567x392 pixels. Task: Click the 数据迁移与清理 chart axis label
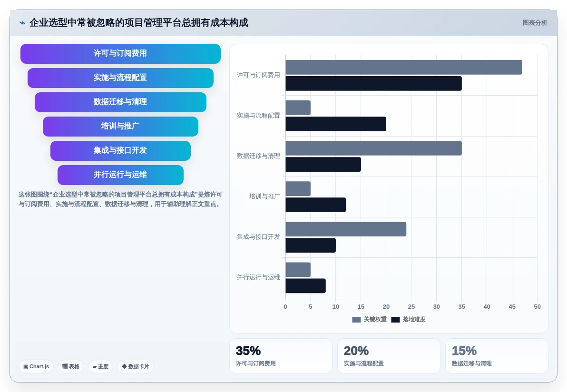[x=258, y=156]
